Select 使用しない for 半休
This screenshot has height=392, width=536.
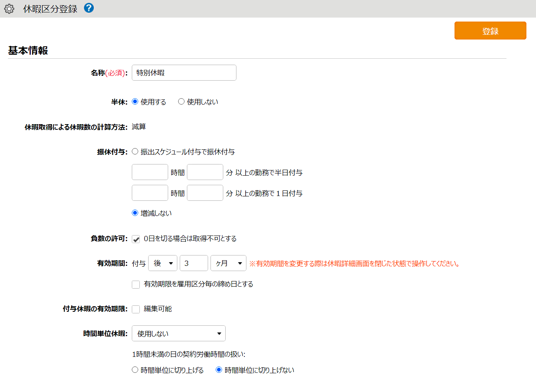tap(181, 101)
